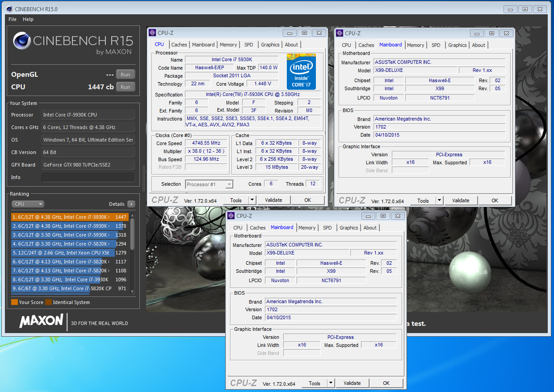Open Tools dropdown arrow in top-left CPU-Z
The image size is (554, 392).
point(252,200)
